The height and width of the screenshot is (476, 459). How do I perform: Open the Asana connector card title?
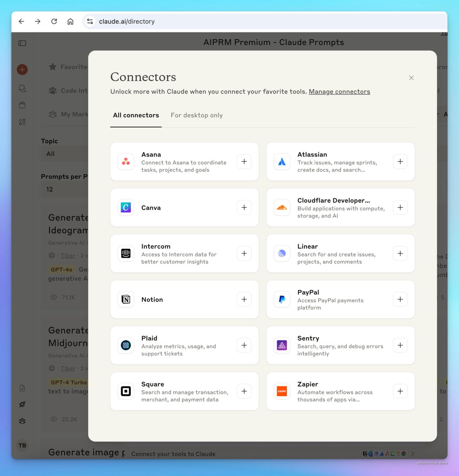(x=151, y=155)
